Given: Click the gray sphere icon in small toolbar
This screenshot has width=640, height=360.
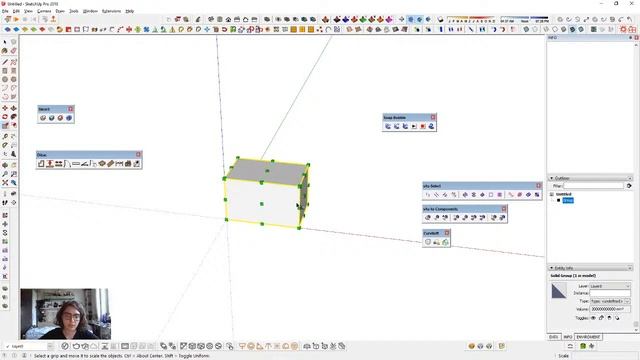Looking at the screenshot, I should pos(43,118).
